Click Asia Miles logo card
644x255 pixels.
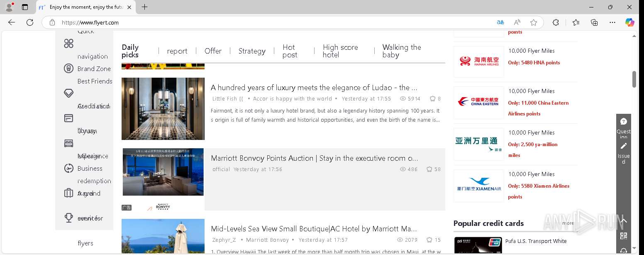pos(479,144)
